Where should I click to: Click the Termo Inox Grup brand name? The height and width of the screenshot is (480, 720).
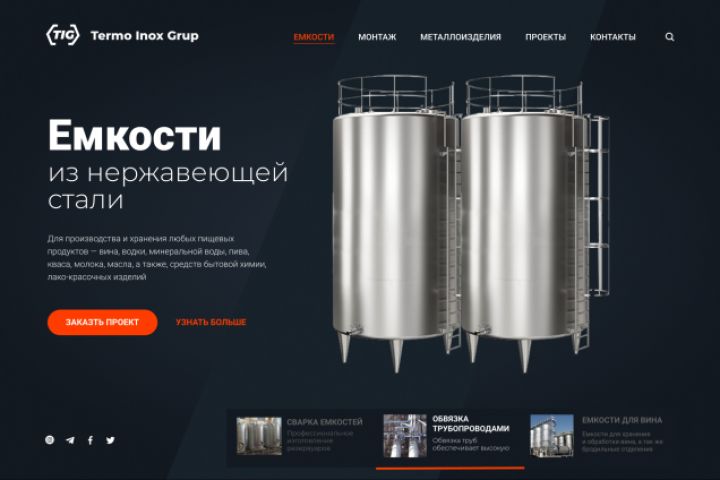[x=145, y=35]
